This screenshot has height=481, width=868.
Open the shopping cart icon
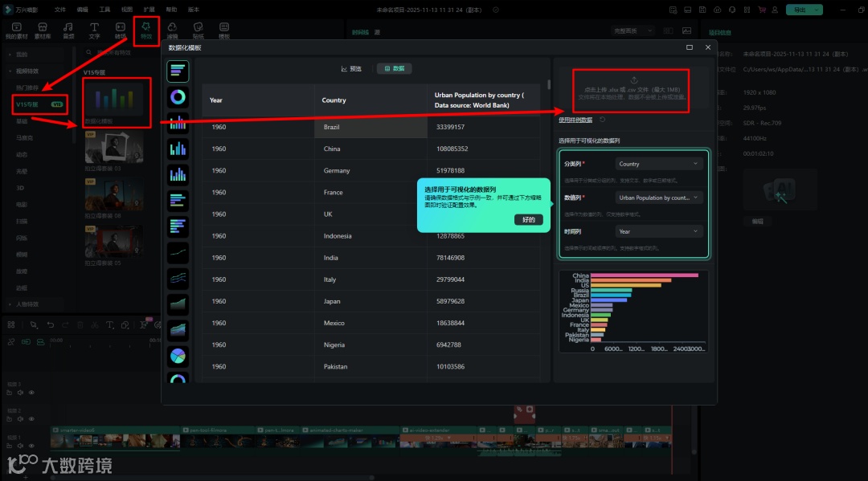(762, 10)
